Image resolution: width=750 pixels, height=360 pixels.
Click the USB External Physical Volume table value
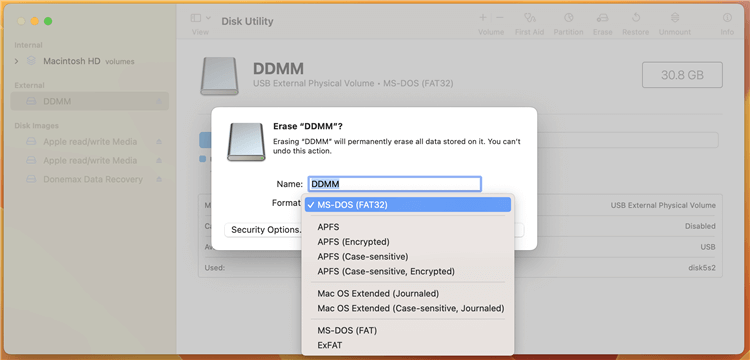coord(663,206)
